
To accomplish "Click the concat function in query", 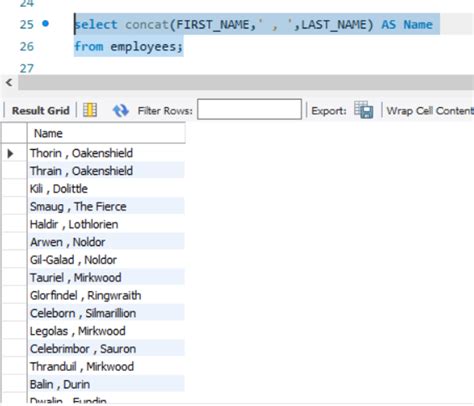I will click(147, 24).
